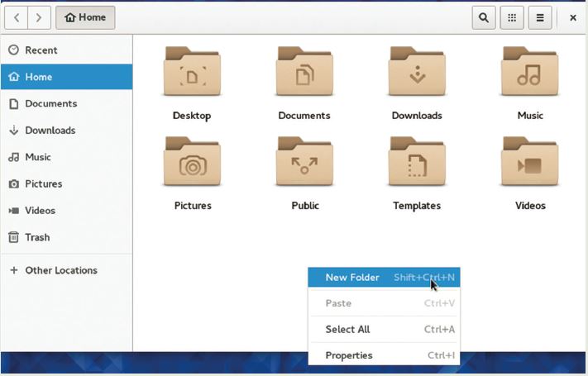The height and width of the screenshot is (376, 588).
Task: Choose New Folder from context menu
Action: tap(384, 278)
